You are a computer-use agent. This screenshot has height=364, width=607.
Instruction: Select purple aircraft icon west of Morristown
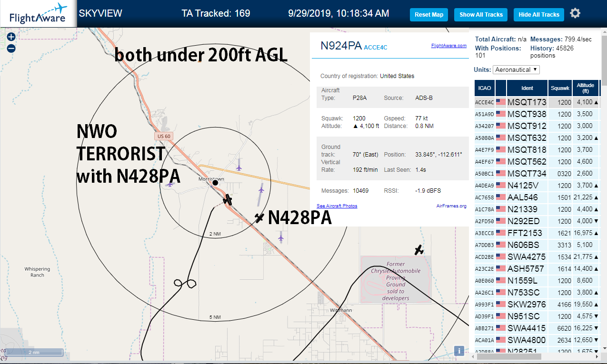point(169,185)
